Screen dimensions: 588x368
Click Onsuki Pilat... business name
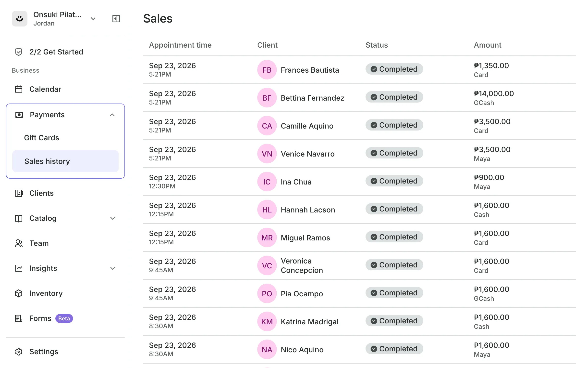pos(57,15)
